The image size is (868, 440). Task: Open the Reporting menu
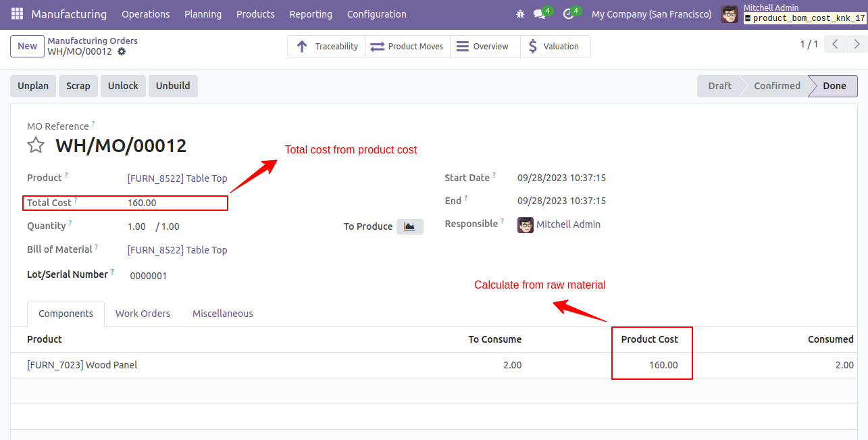click(x=311, y=14)
